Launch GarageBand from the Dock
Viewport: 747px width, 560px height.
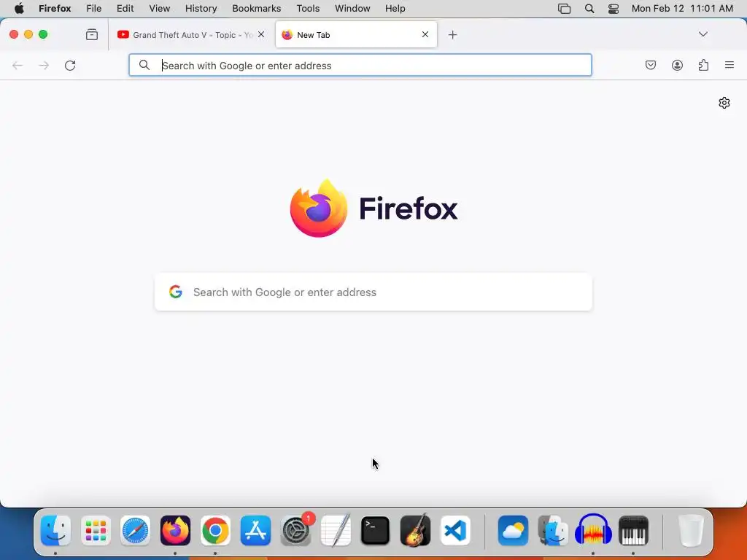(x=415, y=531)
